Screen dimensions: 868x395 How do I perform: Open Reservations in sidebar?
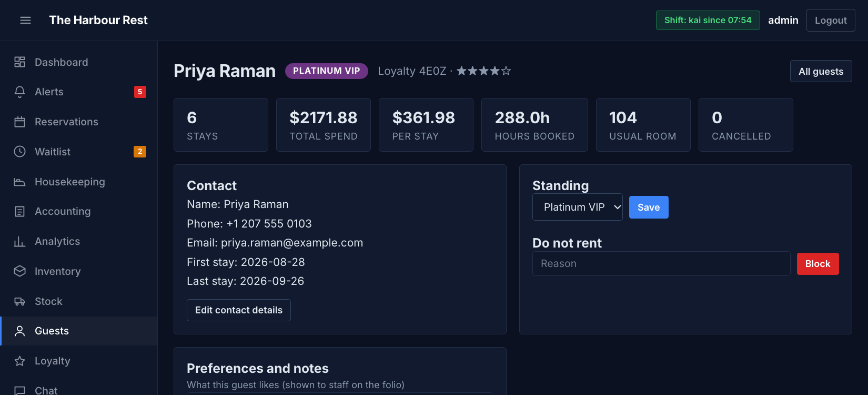(79, 122)
